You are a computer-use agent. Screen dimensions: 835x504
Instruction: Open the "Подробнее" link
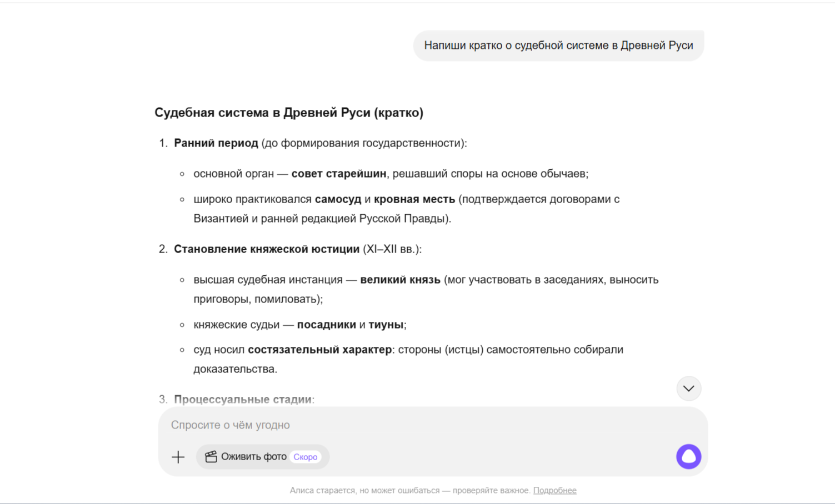pyautogui.click(x=554, y=490)
